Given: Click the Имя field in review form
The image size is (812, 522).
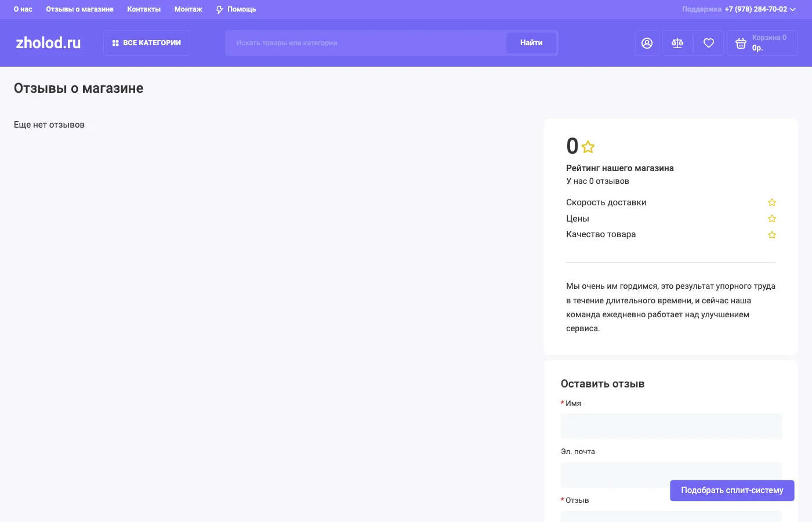Looking at the screenshot, I should [670, 426].
